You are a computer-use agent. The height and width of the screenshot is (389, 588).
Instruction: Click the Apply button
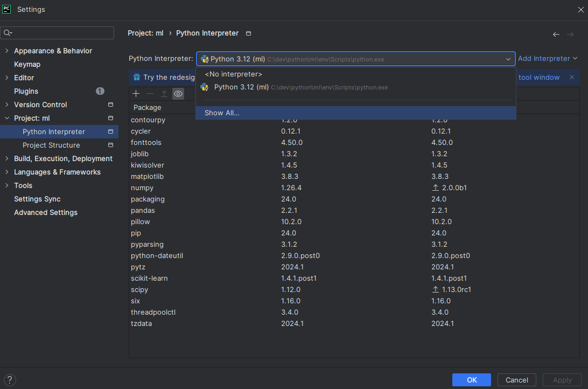tap(562, 380)
